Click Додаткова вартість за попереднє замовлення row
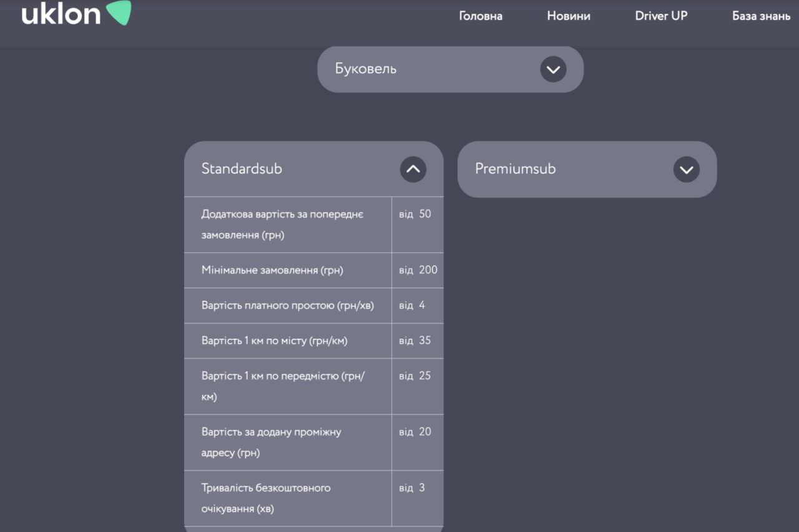The width and height of the screenshot is (799, 532). click(282, 225)
